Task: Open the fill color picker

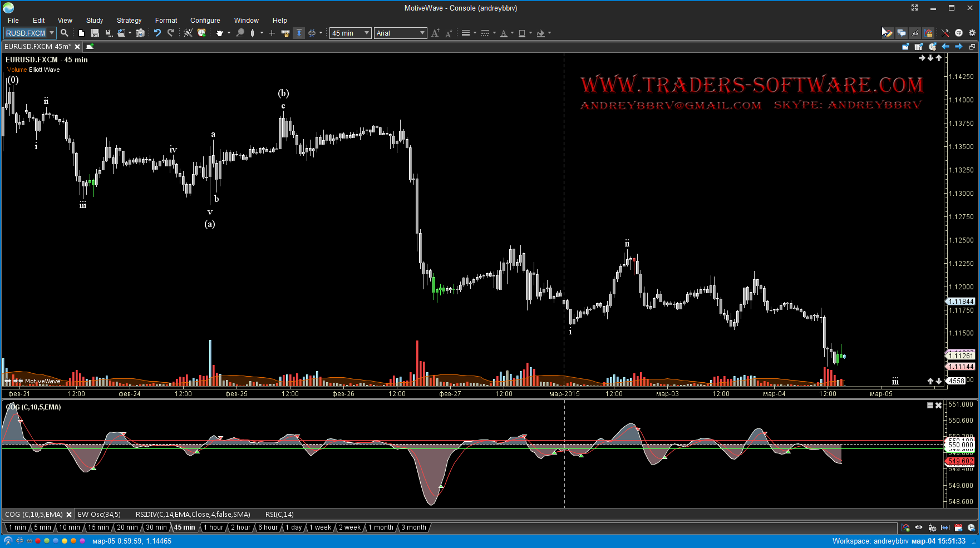Action: [x=541, y=33]
